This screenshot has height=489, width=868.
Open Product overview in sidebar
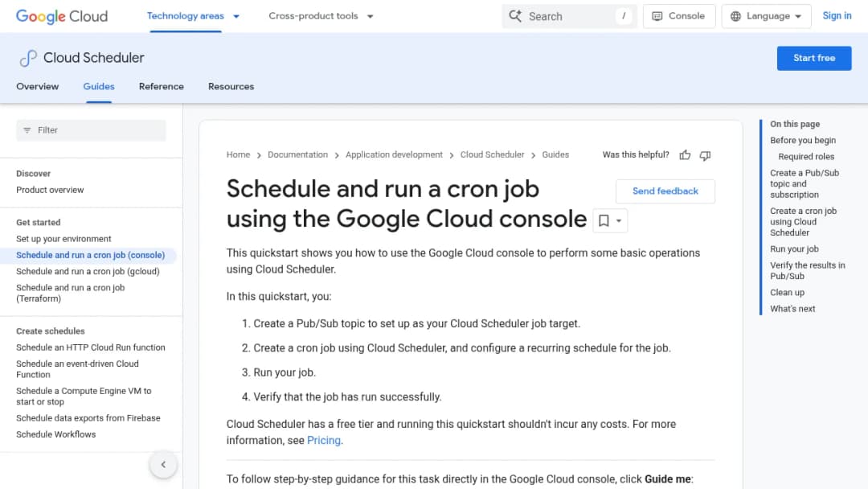pos(50,190)
